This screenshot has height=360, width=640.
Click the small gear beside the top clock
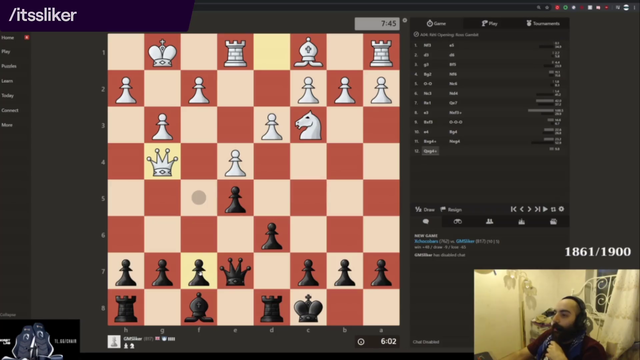pyautogui.click(x=404, y=20)
